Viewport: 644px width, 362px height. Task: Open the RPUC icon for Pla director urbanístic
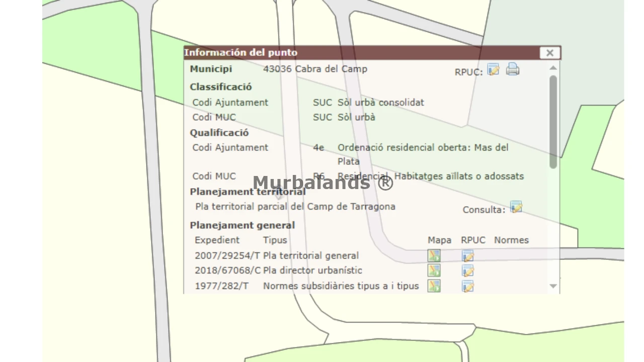[x=468, y=271]
